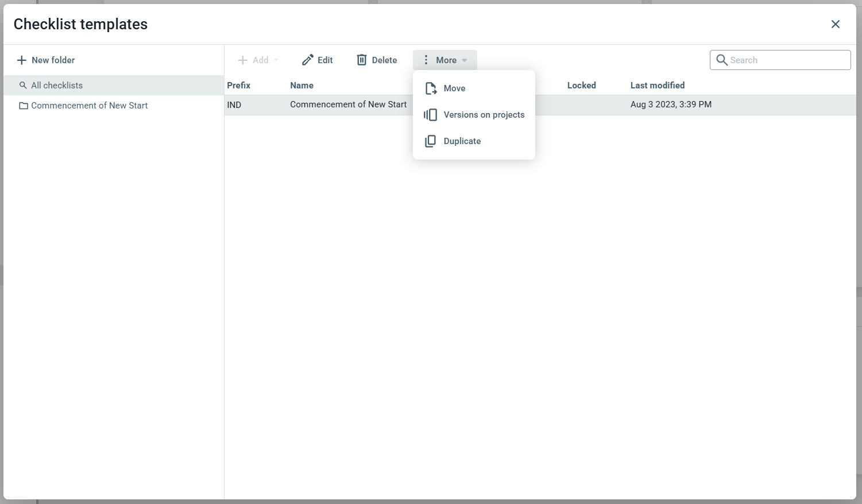Collapse the More dropdown arrow
Viewport: 862px width, 504px height.
point(465,60)
